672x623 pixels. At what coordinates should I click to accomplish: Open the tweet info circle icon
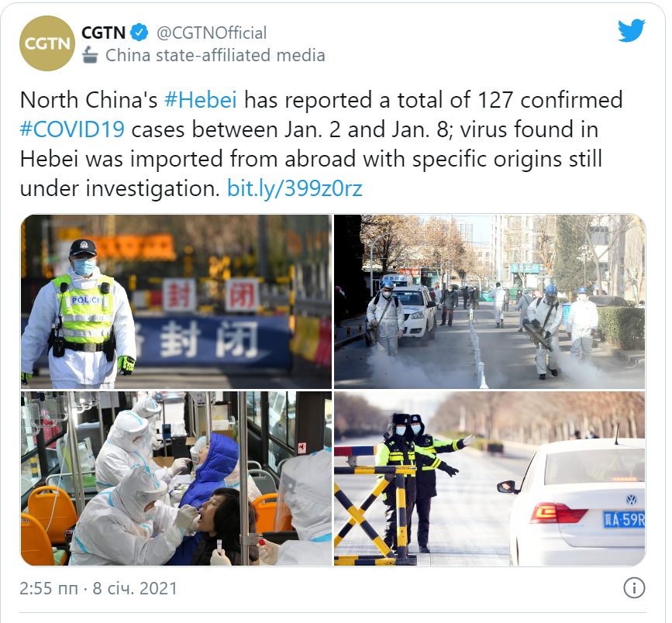(634, 588)
